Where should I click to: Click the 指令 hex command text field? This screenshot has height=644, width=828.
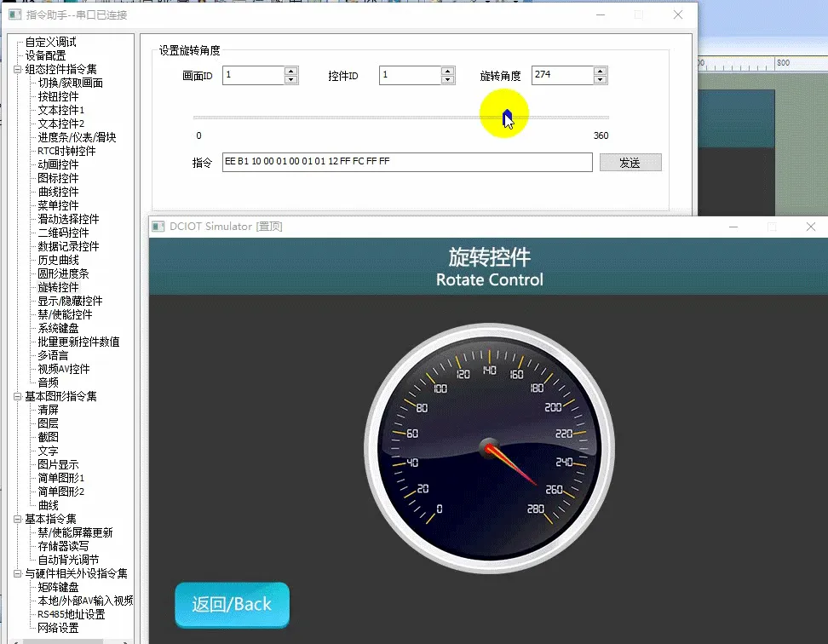tap(406, 162)
